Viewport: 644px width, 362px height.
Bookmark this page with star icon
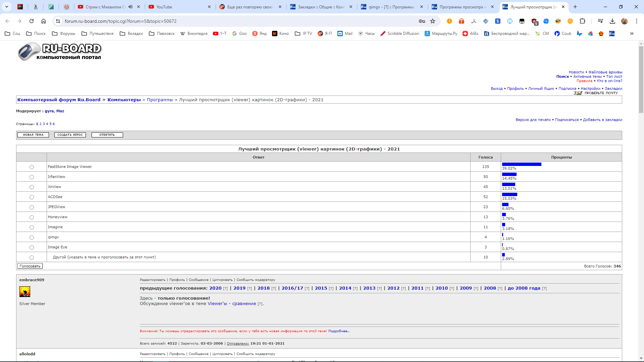point(433,21)
